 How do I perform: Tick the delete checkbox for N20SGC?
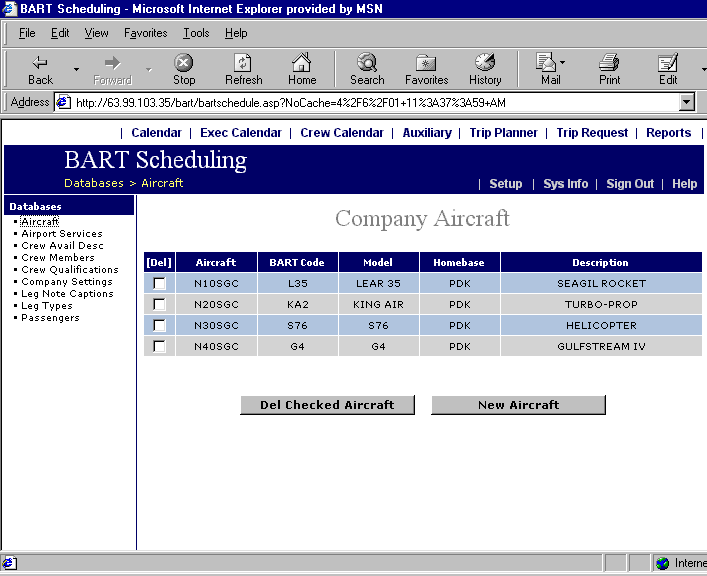point(159,305)
